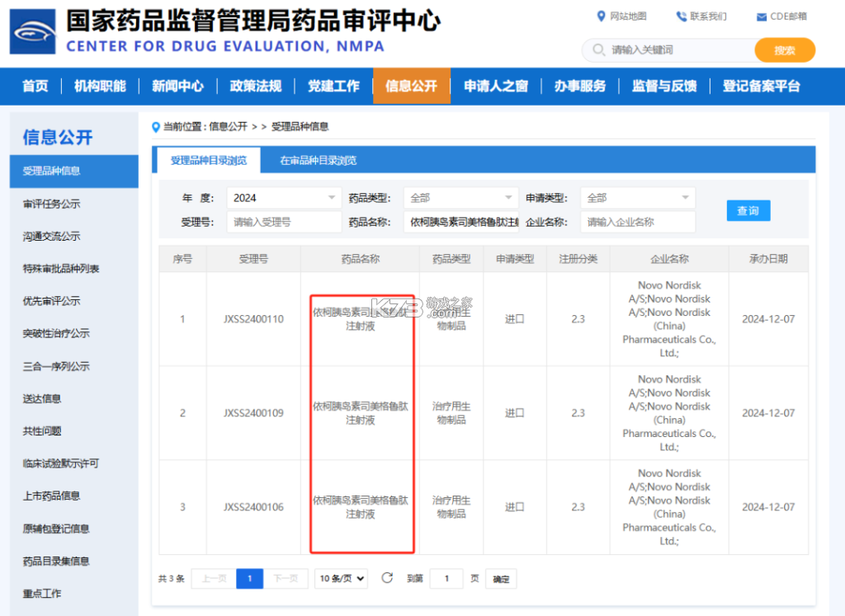This screenshot has width=845, height=616.
Task: Select page 1 in pagination
Action: click(x=249, y=579)
